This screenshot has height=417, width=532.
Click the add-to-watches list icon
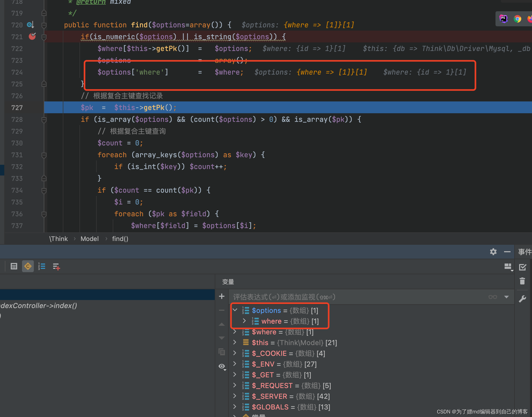point(56,266)
